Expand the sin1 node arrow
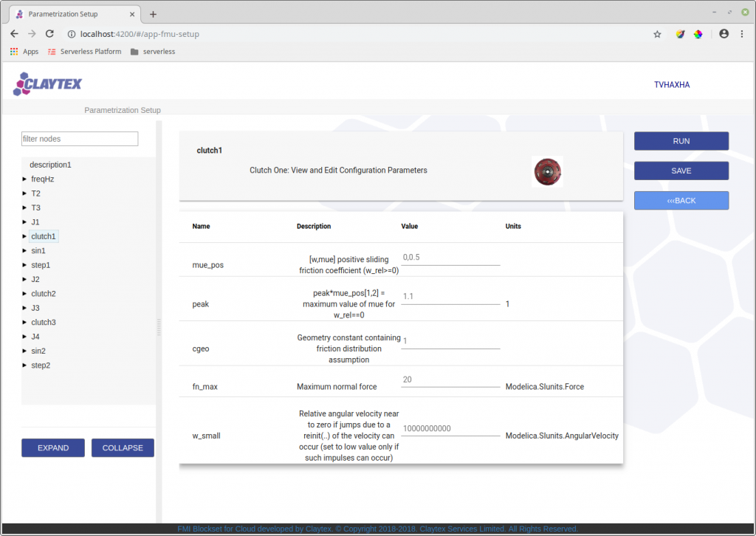756x536 pixels. [x=24, y=250]
